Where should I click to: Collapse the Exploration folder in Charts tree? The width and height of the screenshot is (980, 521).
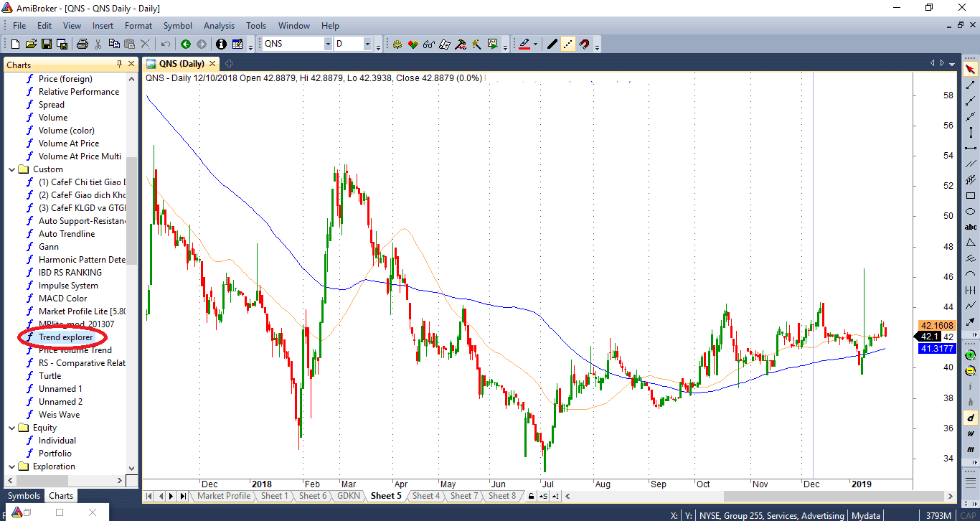tap(11, 466)
